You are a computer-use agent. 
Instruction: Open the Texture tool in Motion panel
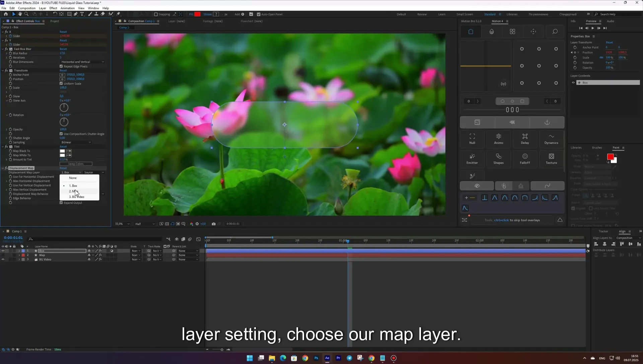tap(551, 159)
